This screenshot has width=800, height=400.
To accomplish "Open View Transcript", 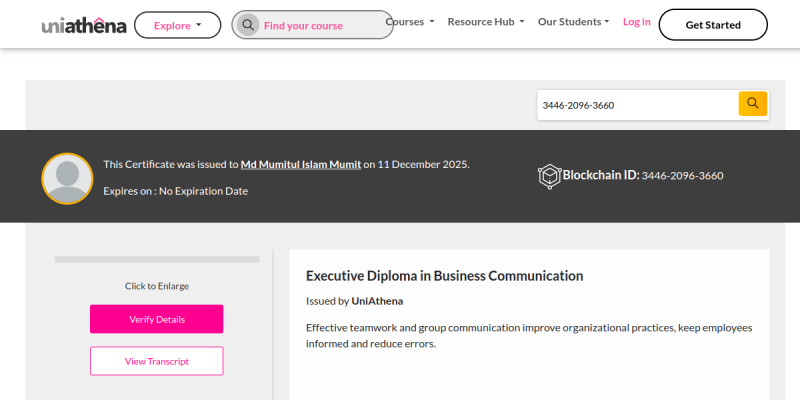I will coord(157,361).
